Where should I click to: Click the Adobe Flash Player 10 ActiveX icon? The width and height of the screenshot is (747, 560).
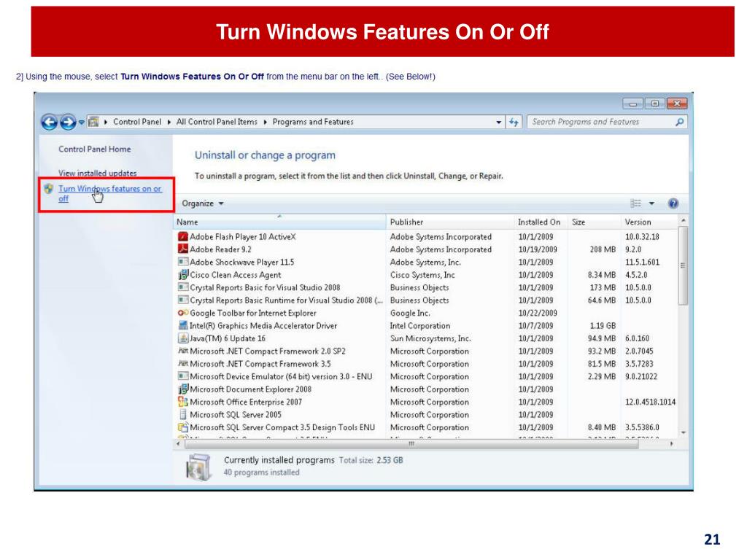click(x=183, y=237)
